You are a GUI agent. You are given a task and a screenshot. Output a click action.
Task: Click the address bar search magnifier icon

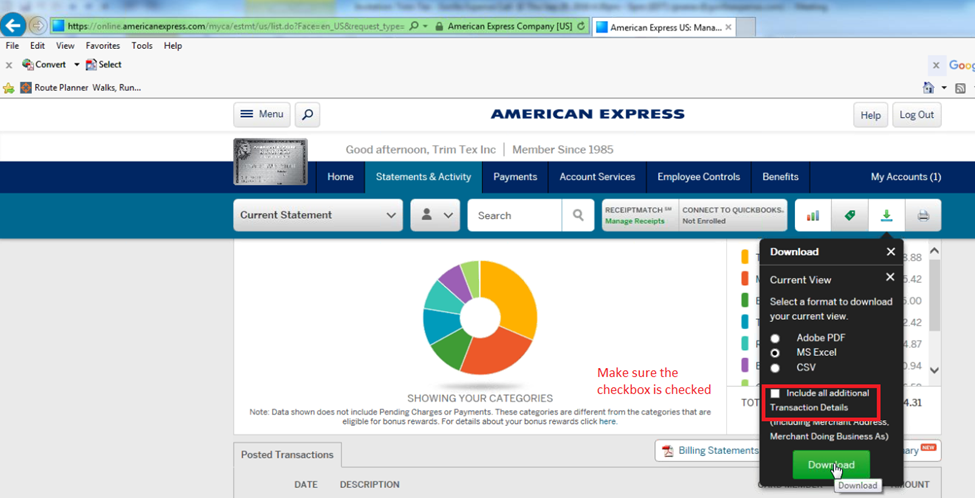pos(414,26)
